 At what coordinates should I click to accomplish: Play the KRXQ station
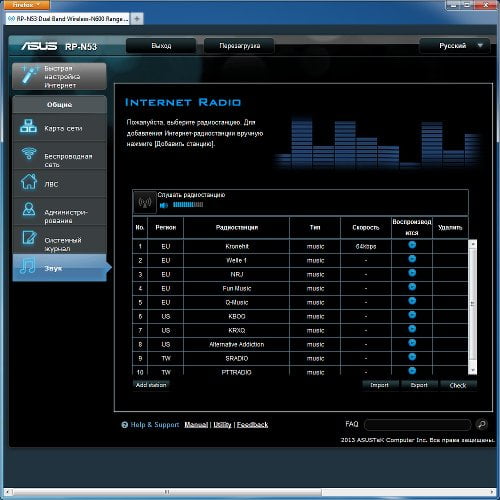pyautogui.click(x=412, y=329)
